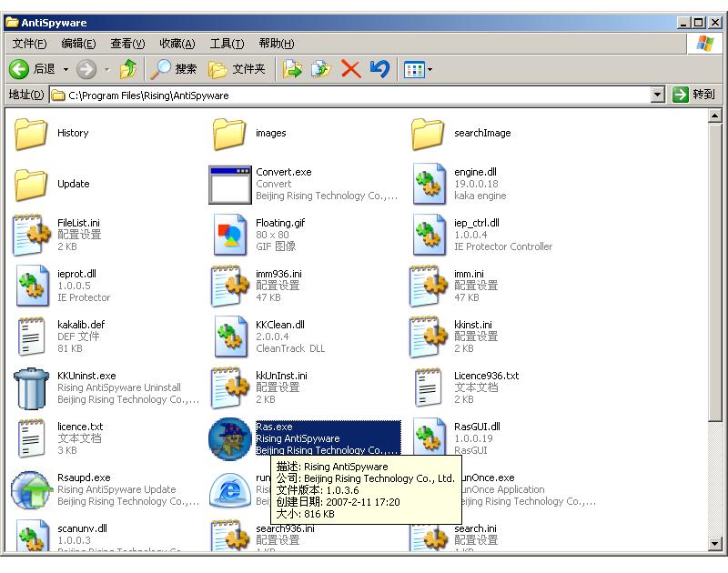
Task: Select the Convert.exe window icon
Action: coord(229,185)
